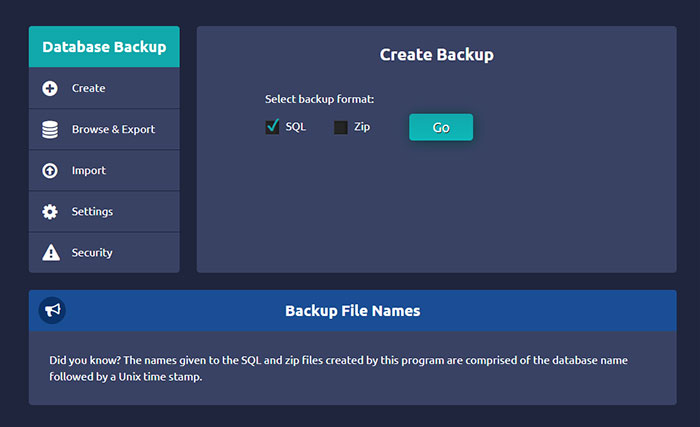This screenshot has width=700, height=427.
Task: Click the Import upload arrow icon
Action: (50, 171)
